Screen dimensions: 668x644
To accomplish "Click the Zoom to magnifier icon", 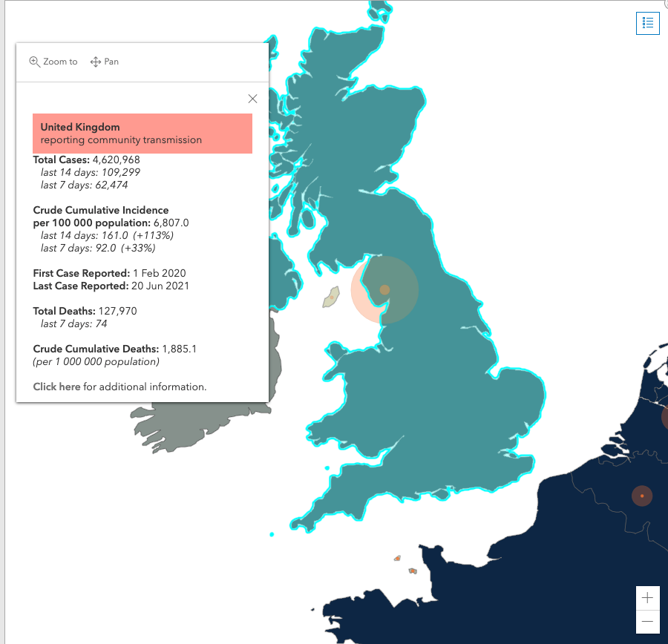I will point(34,62).
